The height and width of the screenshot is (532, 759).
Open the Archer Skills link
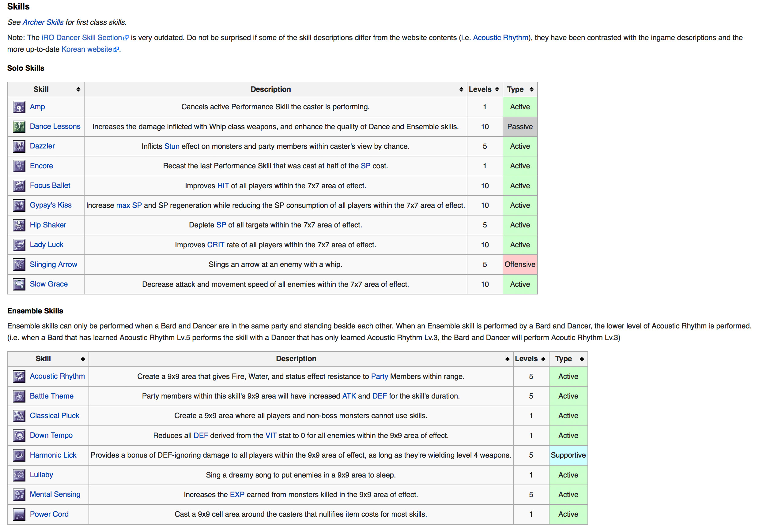pyautogui.click(x=43, y=22)
